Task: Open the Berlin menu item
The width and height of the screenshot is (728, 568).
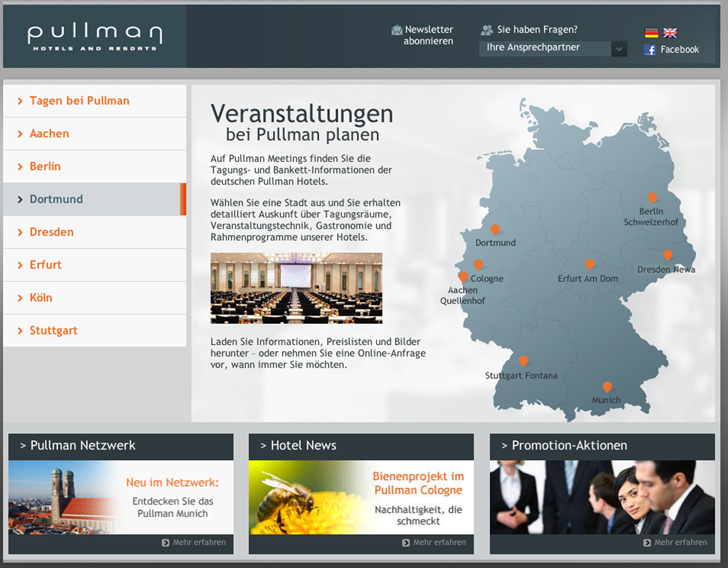Action: click(95, 167)
